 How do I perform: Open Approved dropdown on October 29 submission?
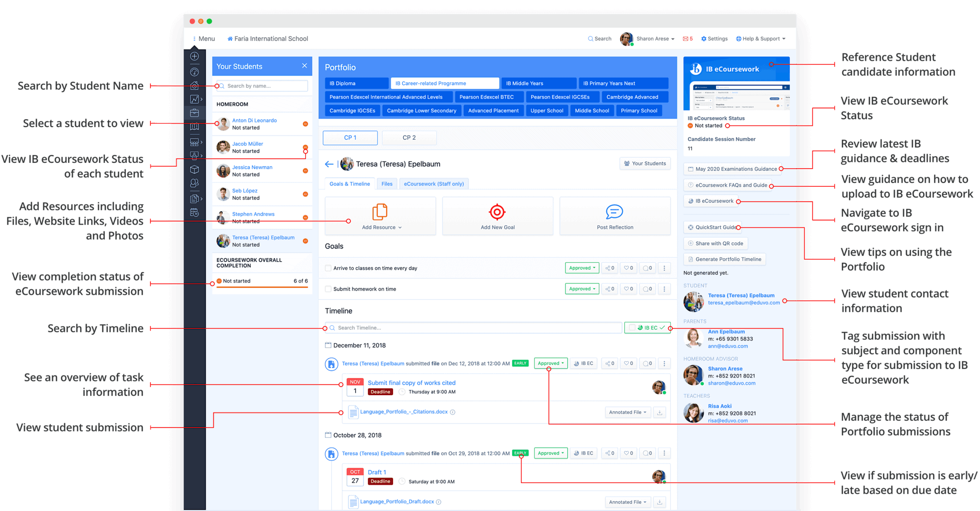coord(551,453)
